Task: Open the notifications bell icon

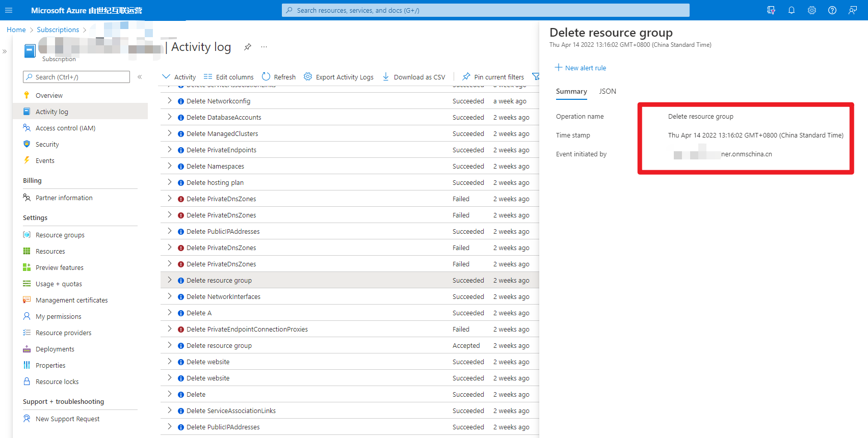Action: (791, 10)
